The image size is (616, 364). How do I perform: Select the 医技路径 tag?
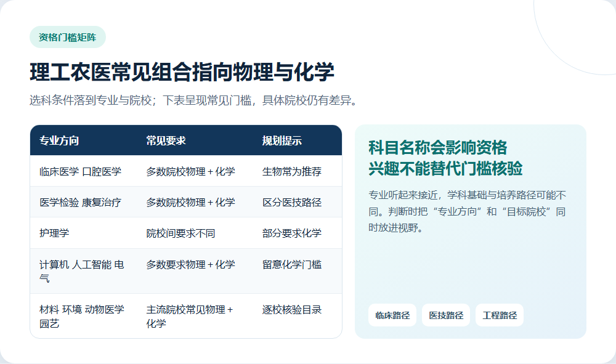(446, 315)
